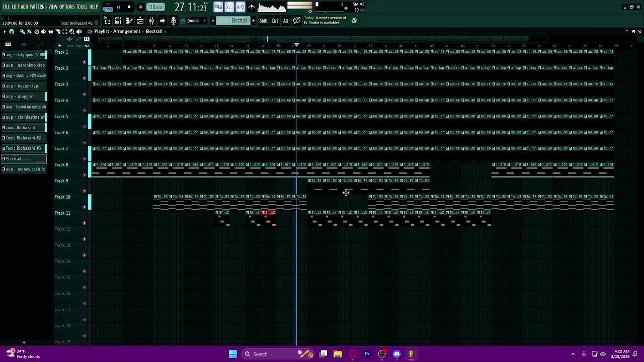Click the 110.000 tempo field
The width and height of the screenshot is (644, 362).
[x=155, y=7]
